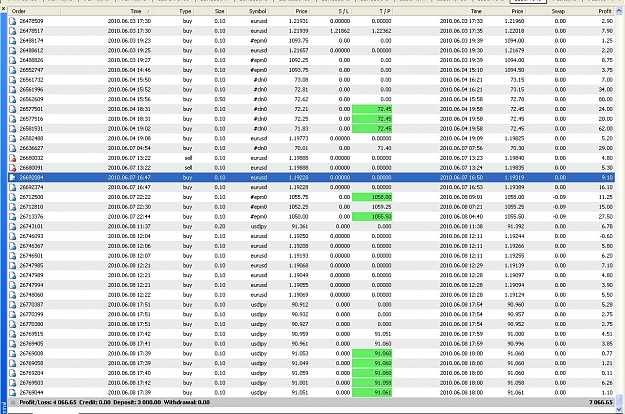Viewport: 625px width, 414px height.
Task: Click the total balance 7 066.65
Action: (601, 402)
